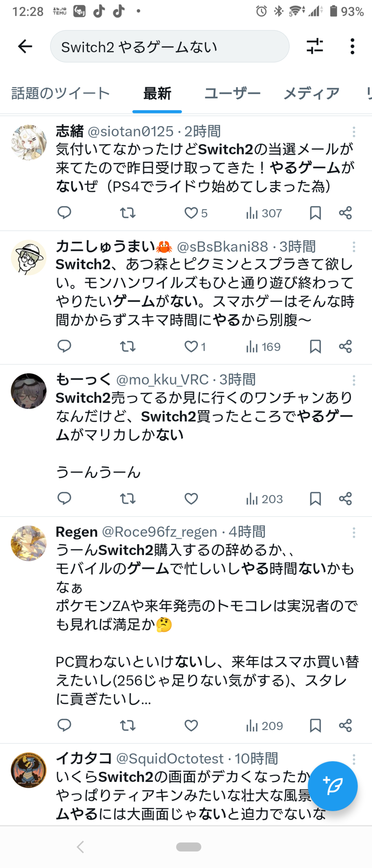
Task: Retweet the Regen tweet
Action: point(128,725)
